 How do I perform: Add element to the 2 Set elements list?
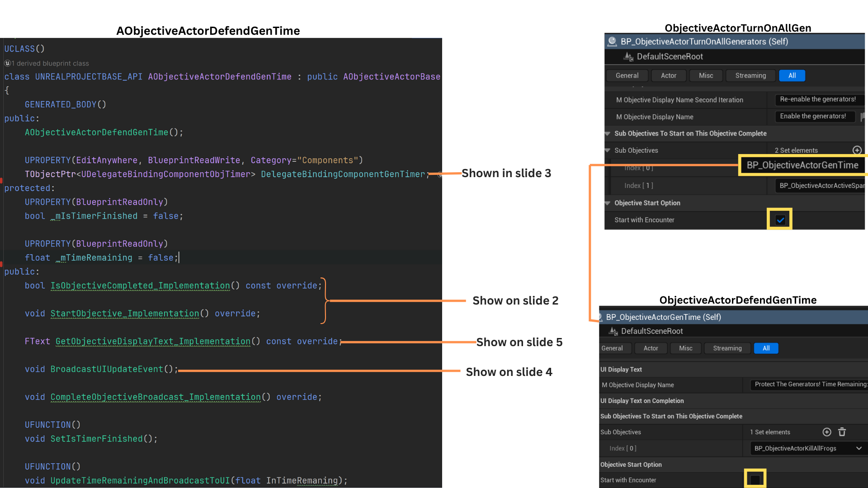[857, 150]
